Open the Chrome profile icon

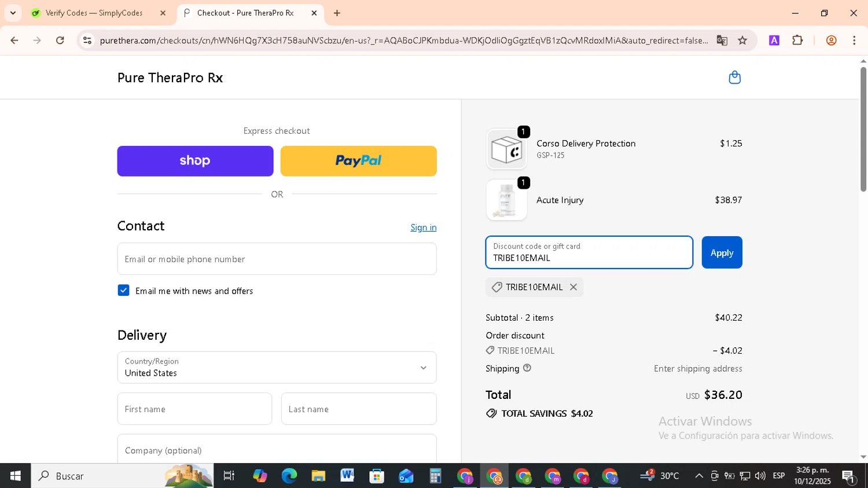pyautogui.click(x=831, y=41)
